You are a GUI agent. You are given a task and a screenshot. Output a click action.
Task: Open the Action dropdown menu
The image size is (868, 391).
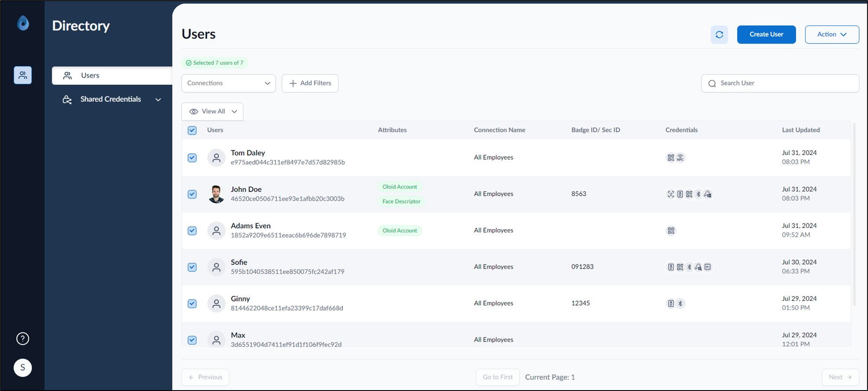tap(832, 35)
